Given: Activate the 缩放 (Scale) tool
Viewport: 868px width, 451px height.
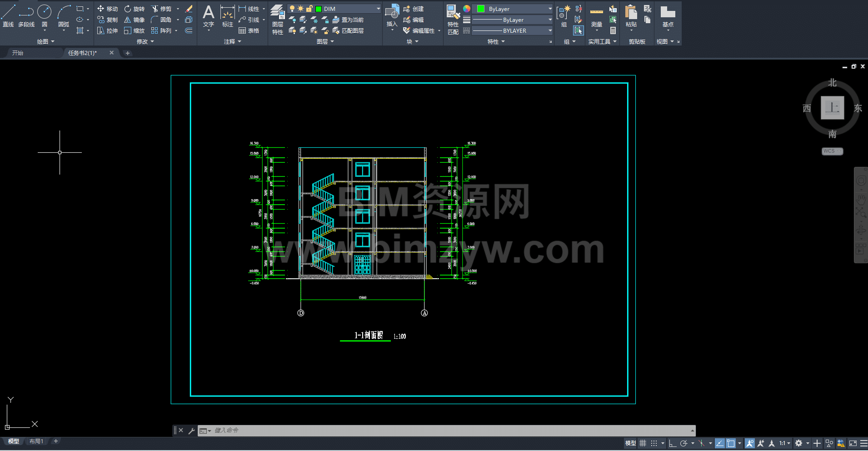Looking at the screenshot, I should [135, 30].
